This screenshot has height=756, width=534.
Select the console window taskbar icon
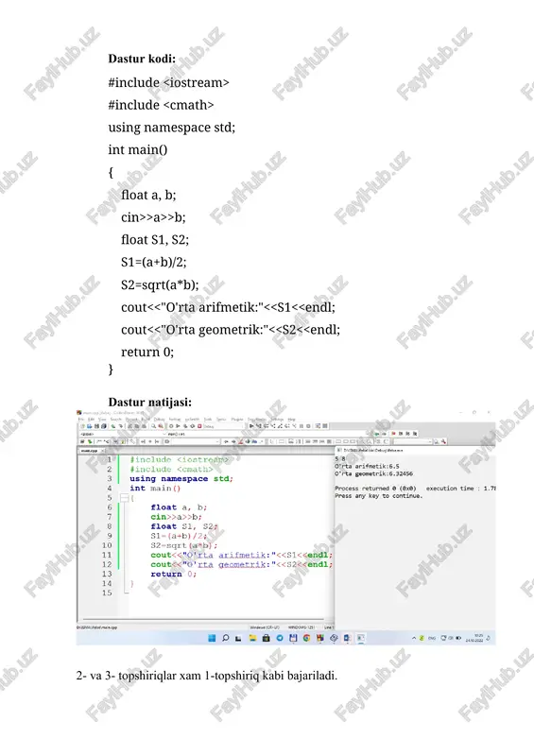pos(360,638)
